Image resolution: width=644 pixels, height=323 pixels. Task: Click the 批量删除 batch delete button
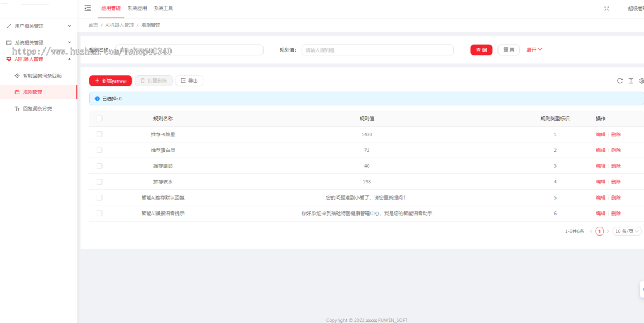click(153, 80)
